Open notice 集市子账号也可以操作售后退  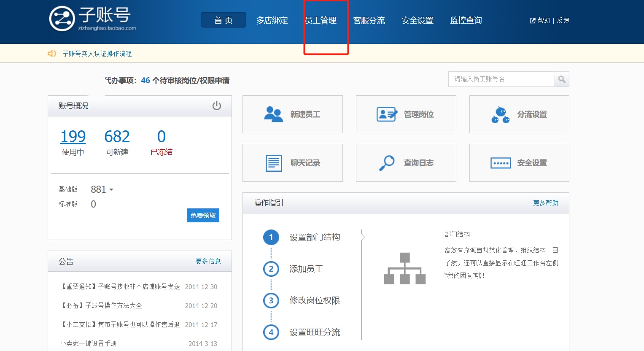tap(120, 324)
